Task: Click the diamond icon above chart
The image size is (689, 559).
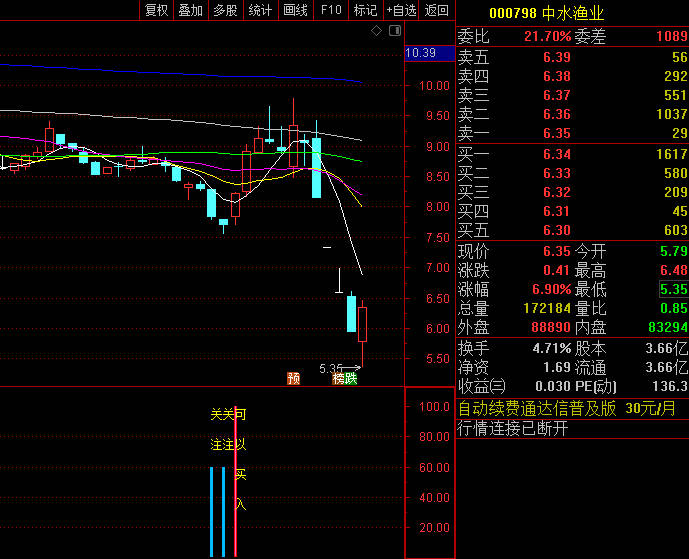Action: click(377, 31)
